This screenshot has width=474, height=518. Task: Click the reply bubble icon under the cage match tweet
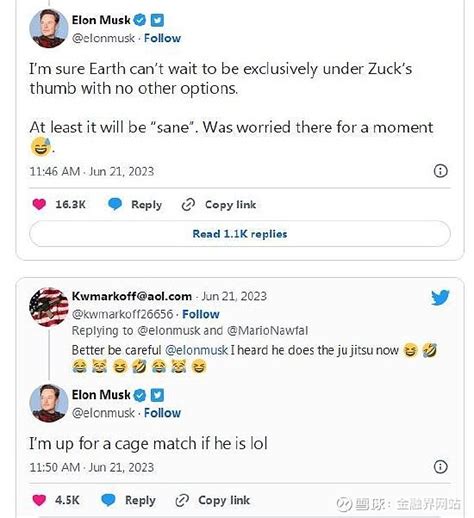click(x=108, y=500)
